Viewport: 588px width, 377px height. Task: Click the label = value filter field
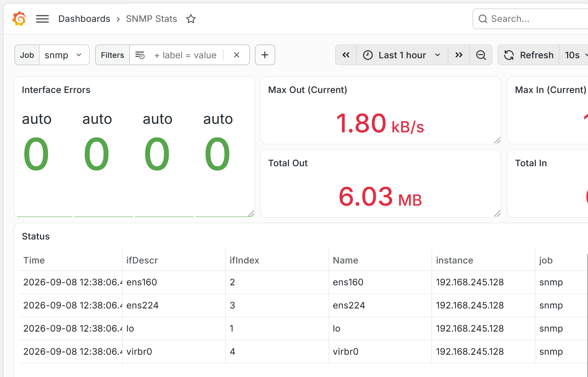click(x=186, y=55)
